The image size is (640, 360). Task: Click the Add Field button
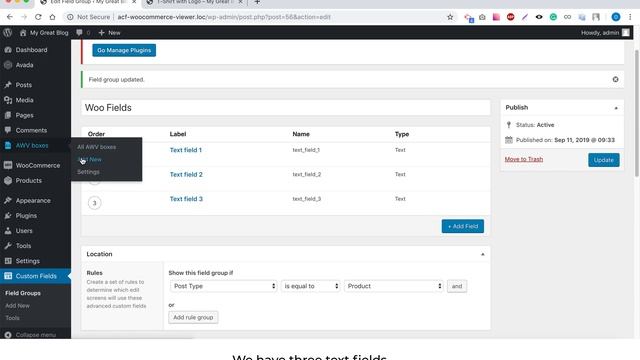[463, 226]
